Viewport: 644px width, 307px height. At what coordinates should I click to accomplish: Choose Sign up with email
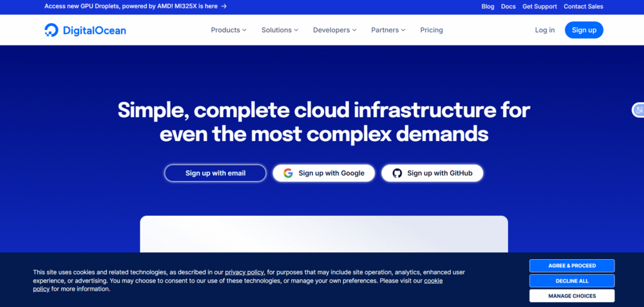(215, 173)
